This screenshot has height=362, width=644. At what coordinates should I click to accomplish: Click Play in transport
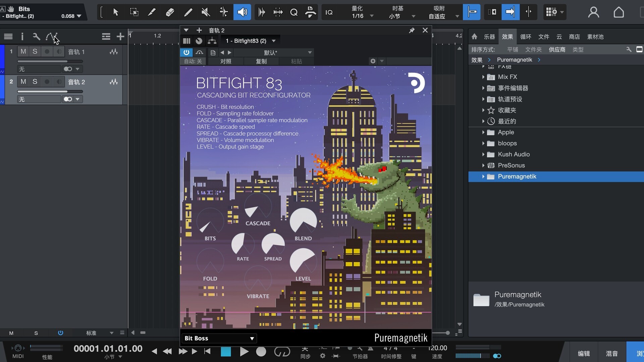(x=244, y=352)
